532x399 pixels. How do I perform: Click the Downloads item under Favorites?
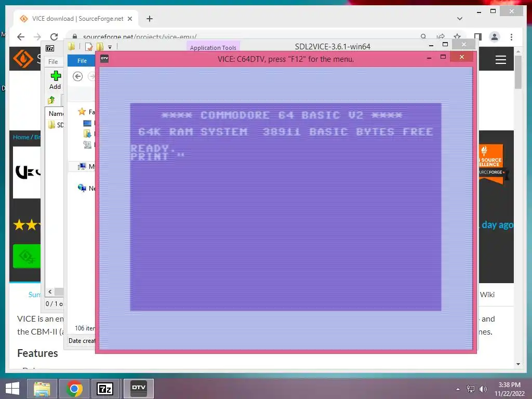(87, 134)
